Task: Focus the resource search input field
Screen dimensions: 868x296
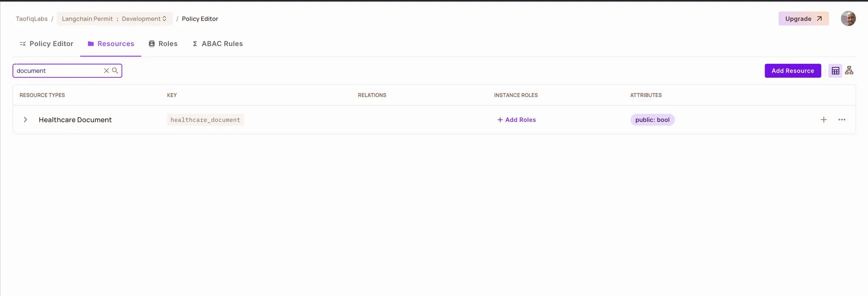Action: click(58, 71)
